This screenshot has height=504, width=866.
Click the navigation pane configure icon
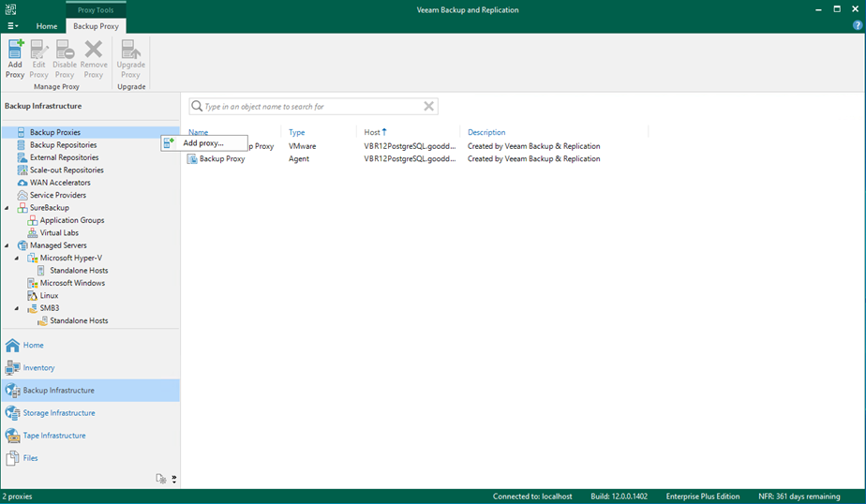click(x=160, y=479)
